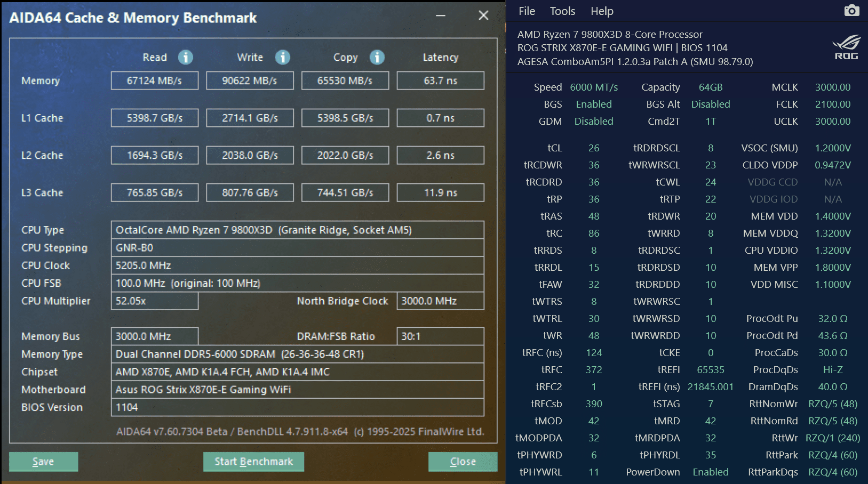Click the MCLK value 3000.00
This screenshot has width=868, height=484.
[833, 87]
